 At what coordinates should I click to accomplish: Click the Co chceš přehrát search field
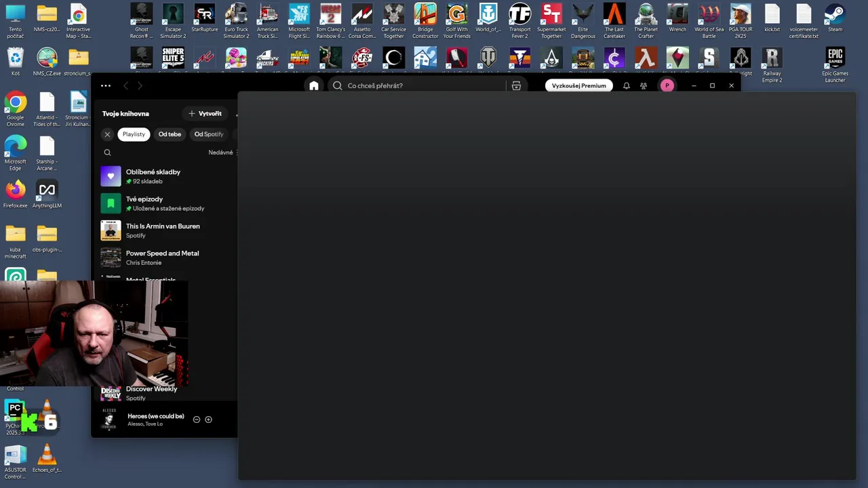pyautogui.click(x=417, y=85)
